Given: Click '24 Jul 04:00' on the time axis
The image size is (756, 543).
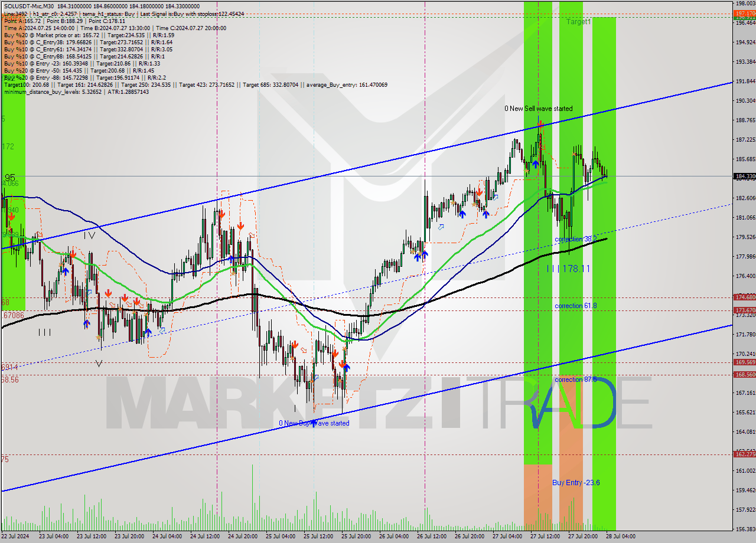Looking at the screenshot, I should click(x=167, y=537).
